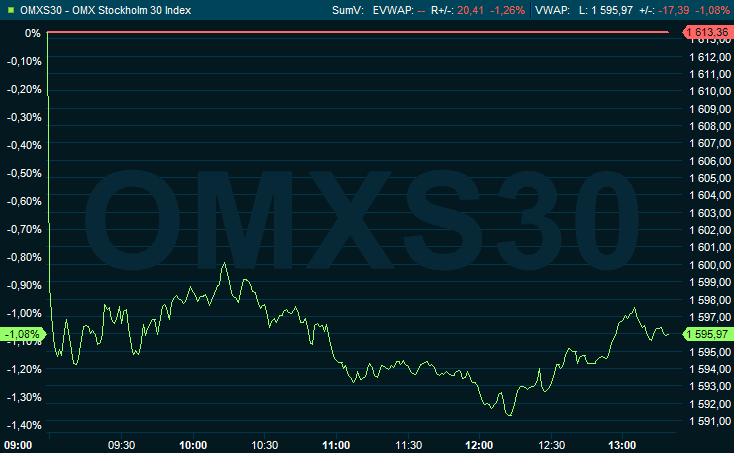This screenshot has width=734, height=453.
Task: Click the 10:30 time axis label
Action: 265,445
